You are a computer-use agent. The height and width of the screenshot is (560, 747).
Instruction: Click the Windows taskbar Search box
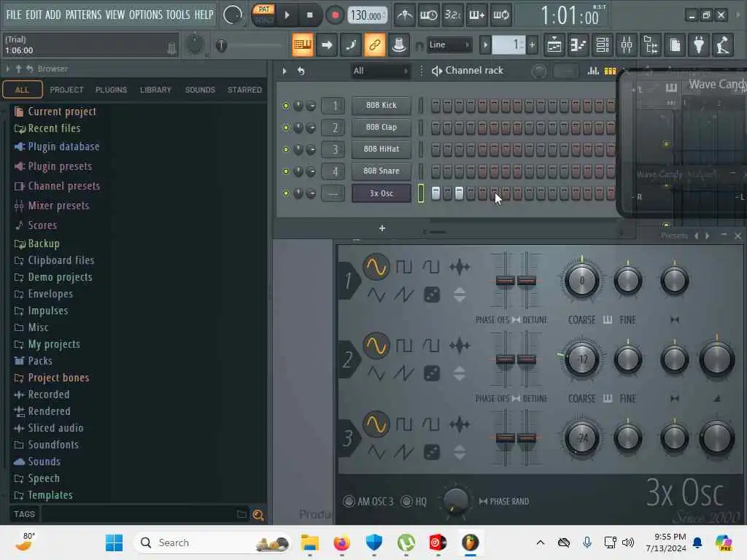213,542
